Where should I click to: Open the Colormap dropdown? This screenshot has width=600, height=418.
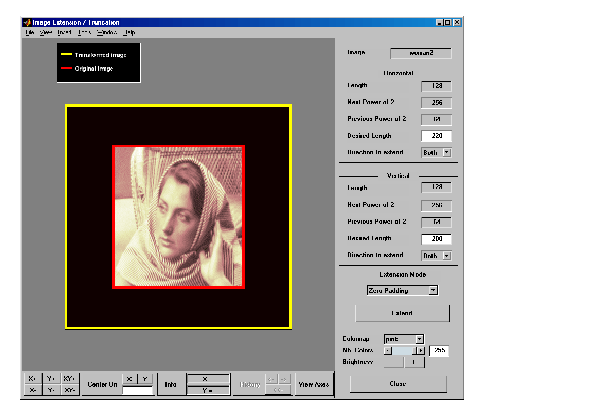click(x=404, y=339)
